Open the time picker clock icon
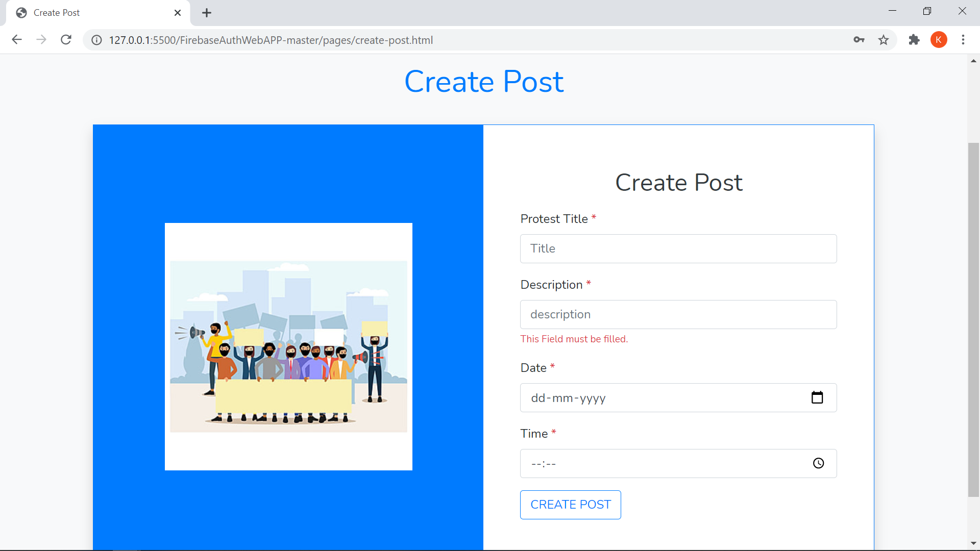Image resolution: width=980 pixels, height=551 pixels. (x=818, y=463)
